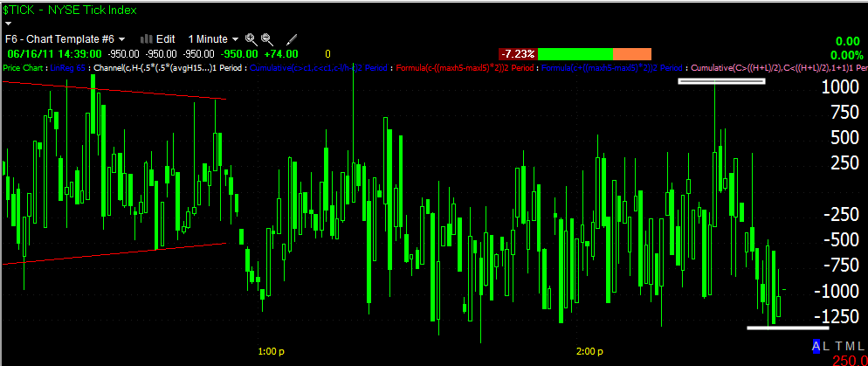Viewport: 868px width, 366px height.
Task: Open the small white arrow below the $TICK title
Action: click(x=9, y=24)
